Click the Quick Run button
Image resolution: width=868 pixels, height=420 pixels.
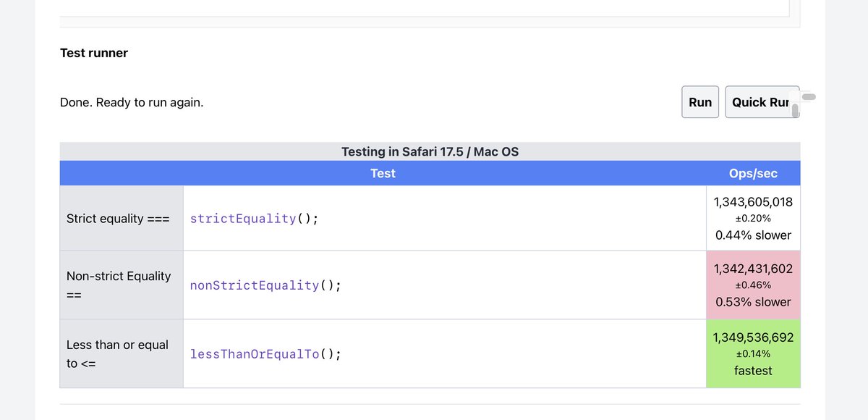[x=762, y=102]
